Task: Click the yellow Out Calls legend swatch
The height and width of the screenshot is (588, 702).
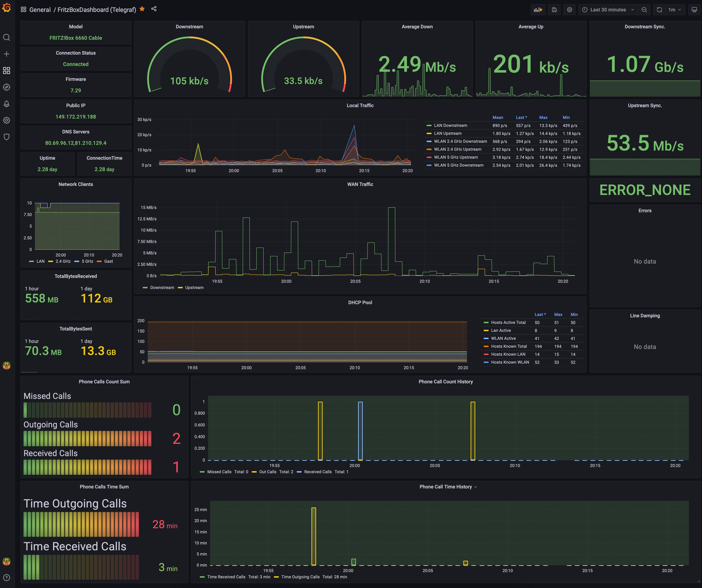Action: [254, 472]
